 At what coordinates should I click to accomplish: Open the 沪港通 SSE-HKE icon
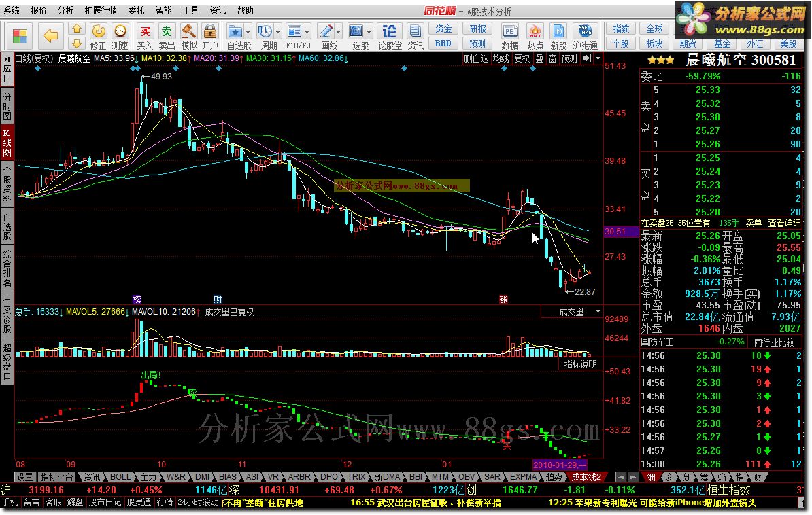585,36
